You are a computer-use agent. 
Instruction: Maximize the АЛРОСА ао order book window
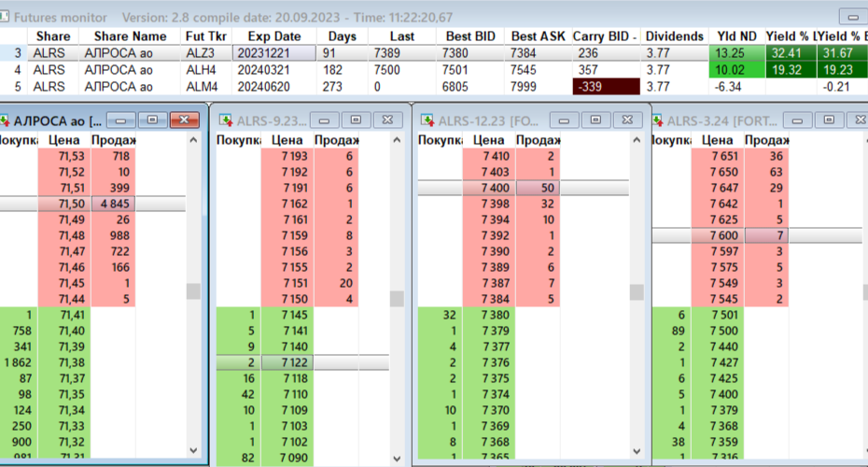pos(152,120)
